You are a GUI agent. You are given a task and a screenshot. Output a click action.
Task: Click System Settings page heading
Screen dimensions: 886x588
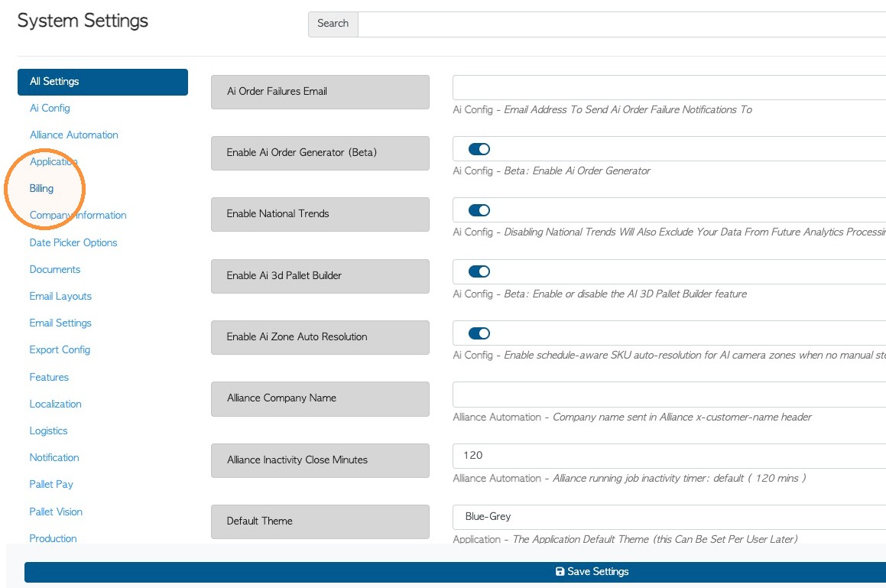point(83,21)
